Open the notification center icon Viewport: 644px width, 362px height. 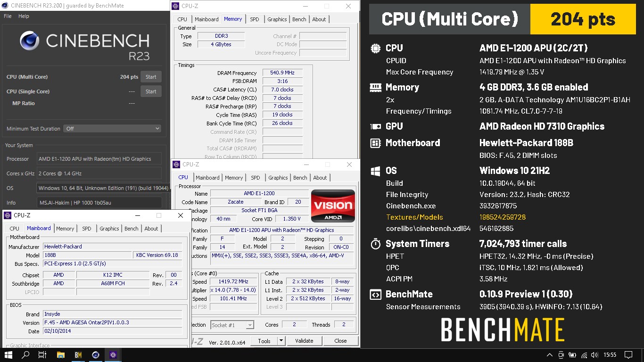click(x=628, y=355)
